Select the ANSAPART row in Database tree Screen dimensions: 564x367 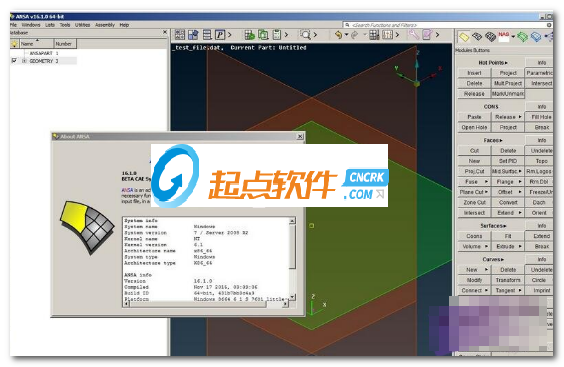pyautogui.click(x=43, y=53)
